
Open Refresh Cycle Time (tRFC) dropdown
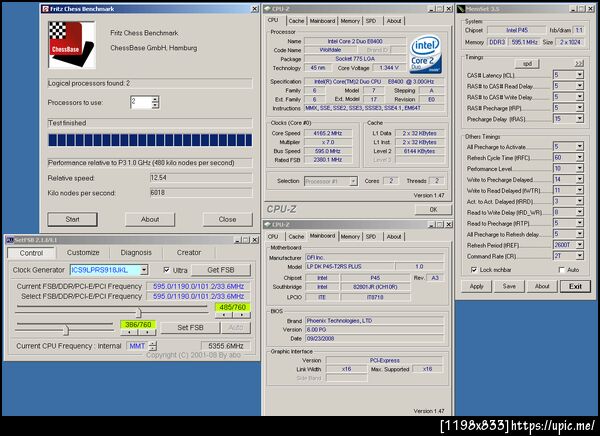[x=580, y=157]
